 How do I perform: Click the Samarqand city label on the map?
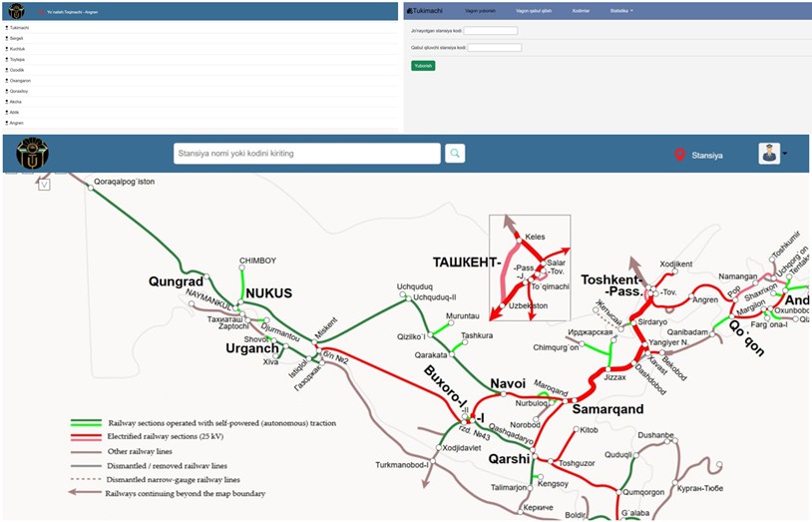tap(608, 409)
